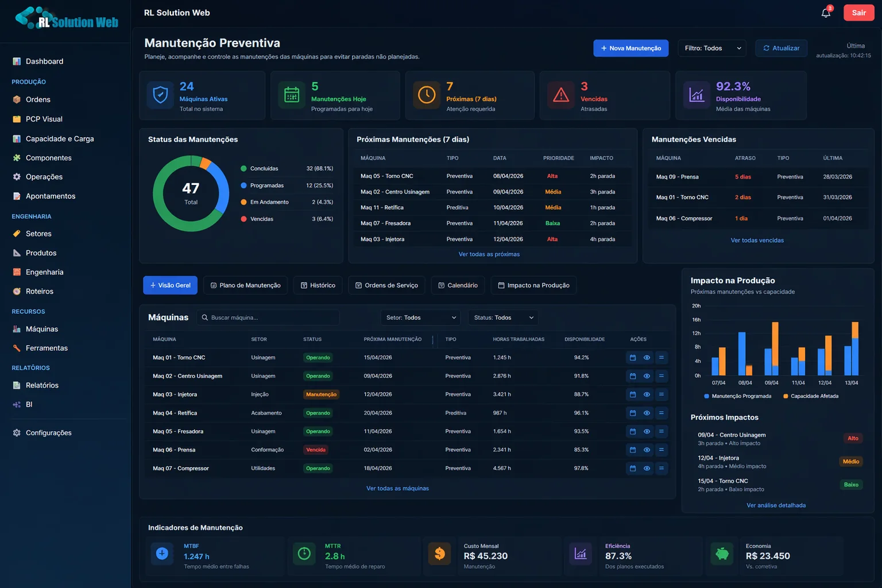882x588 pixels.
Task: Open the Ver todas vencidas link
Action: tap(757, 241)
